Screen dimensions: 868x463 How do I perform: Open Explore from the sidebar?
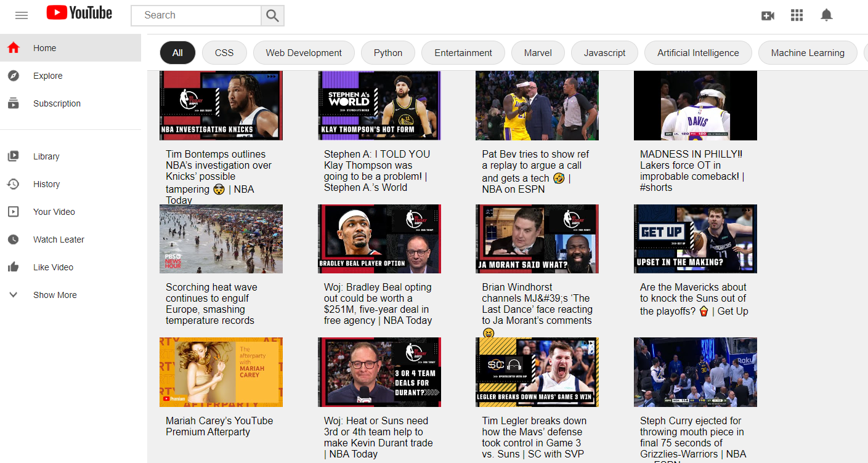coord(70,76)
